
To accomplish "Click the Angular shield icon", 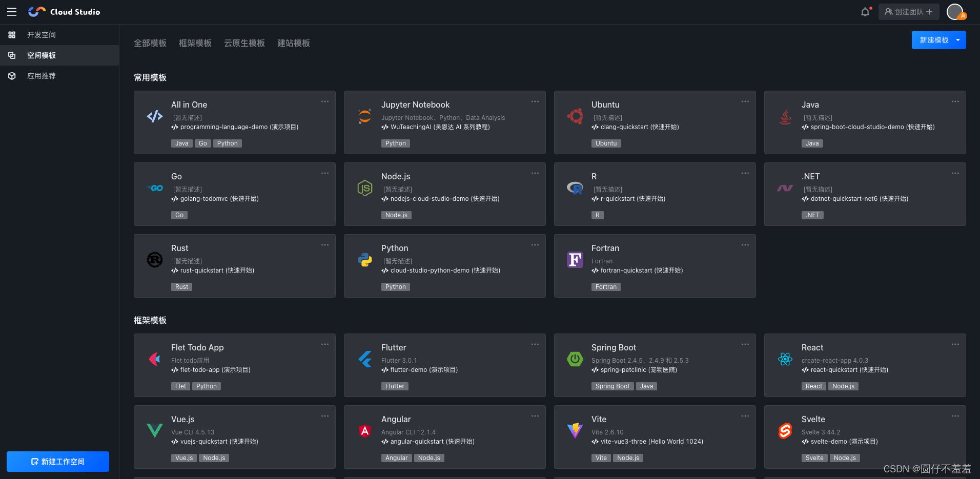I will click(365, 431).
